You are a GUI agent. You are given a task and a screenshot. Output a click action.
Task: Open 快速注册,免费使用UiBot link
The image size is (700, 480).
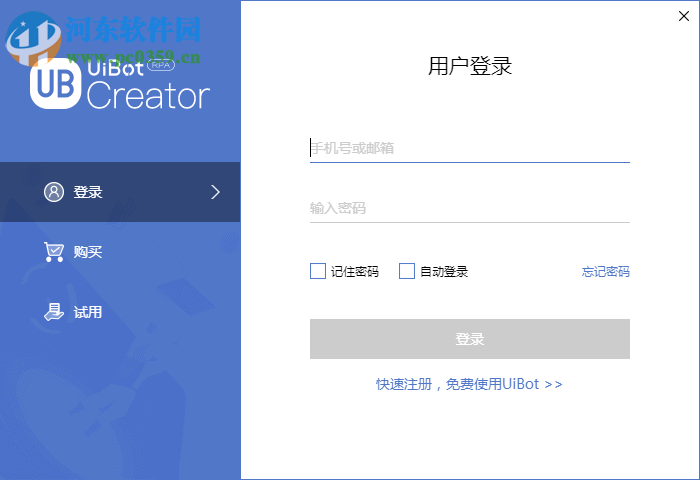pyautogui.click(x=469, y=384)
